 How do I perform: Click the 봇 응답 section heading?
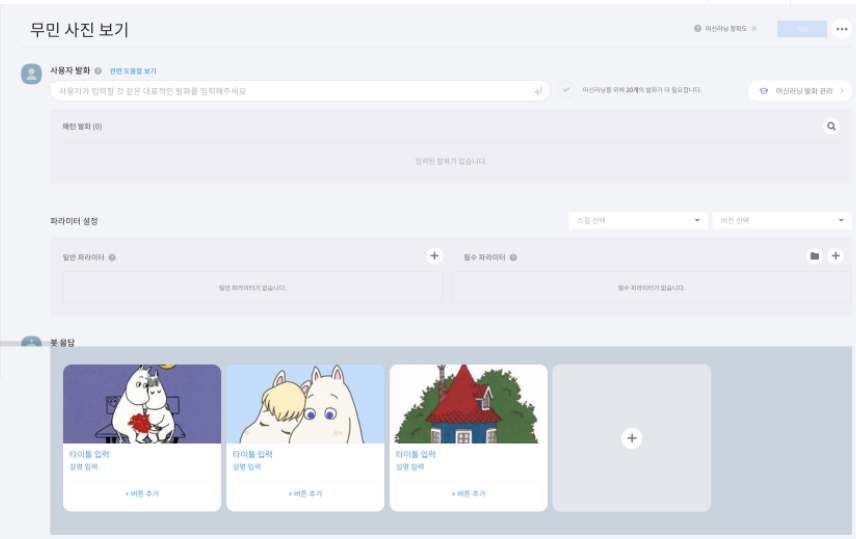62,342
